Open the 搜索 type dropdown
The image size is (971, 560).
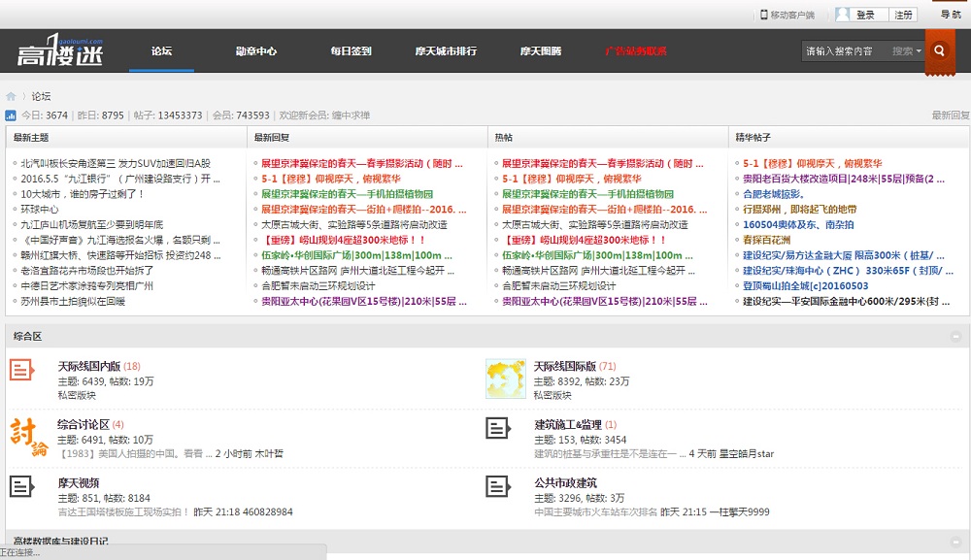coord(907,51)
